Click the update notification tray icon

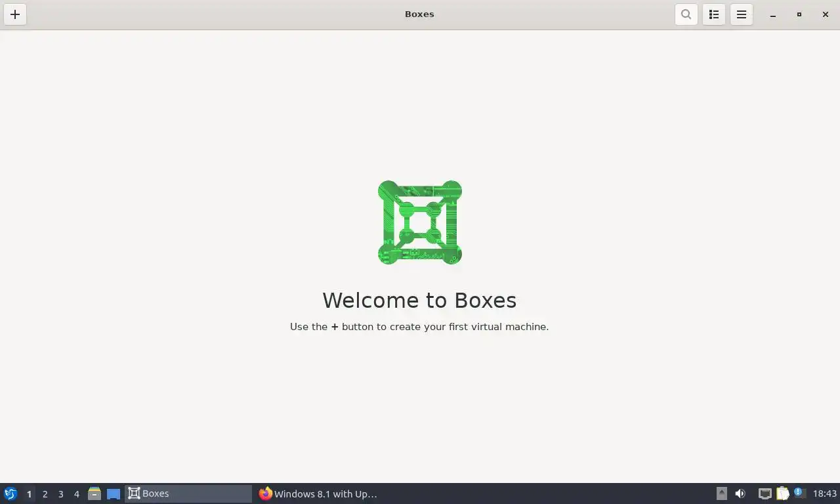pyautogui.click(x=799, y=492)
